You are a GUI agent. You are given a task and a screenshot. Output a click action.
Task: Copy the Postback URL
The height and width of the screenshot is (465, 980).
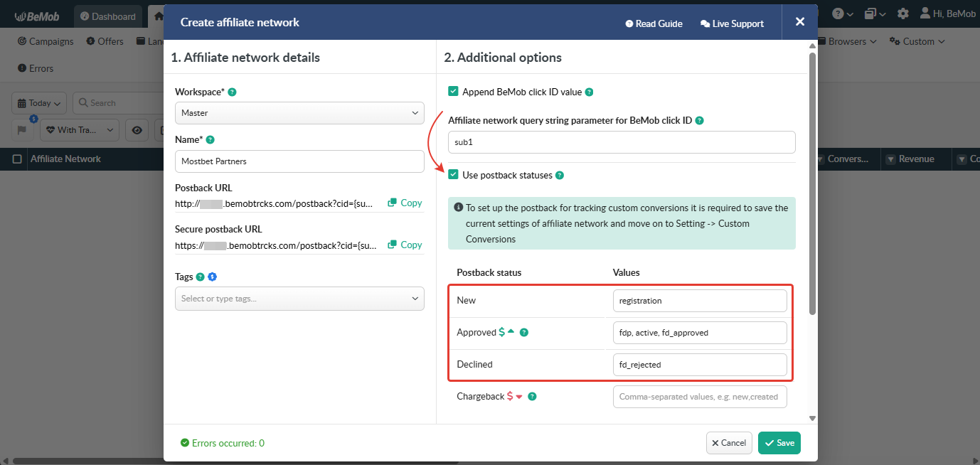click(x=405, y=203)
